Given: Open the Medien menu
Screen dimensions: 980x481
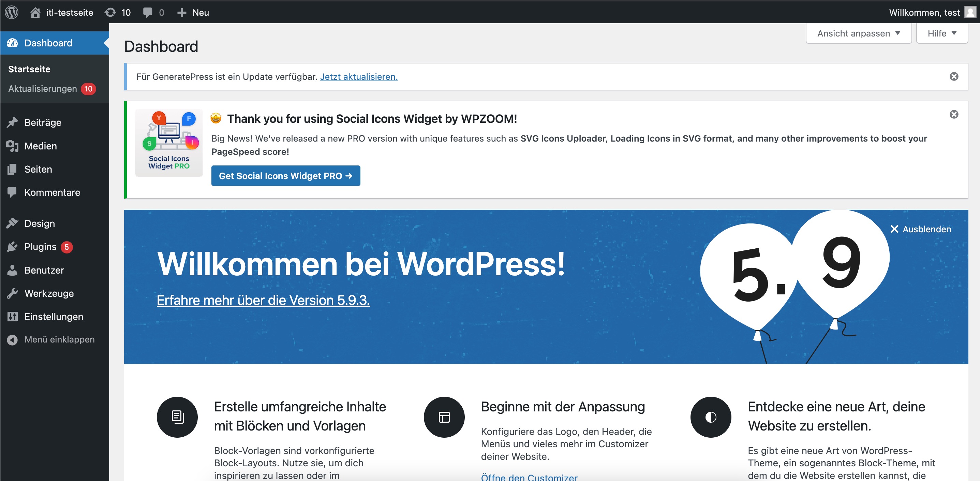Looking at the screenshot, I should (55, 146).
